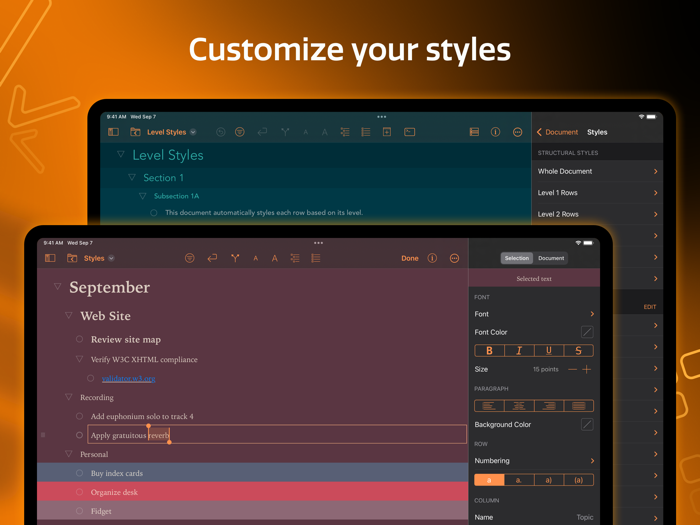Open document browser icon in Styles window
Screen dimensions: 700x525
click(72, 258)
